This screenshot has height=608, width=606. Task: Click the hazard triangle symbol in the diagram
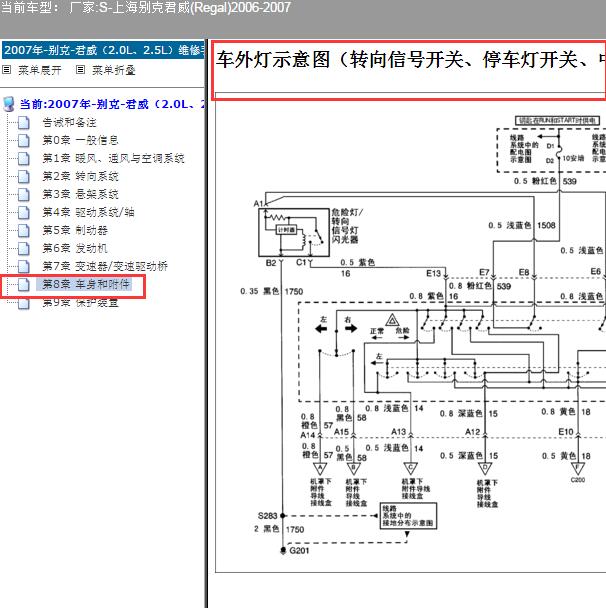tap(392, 320)
